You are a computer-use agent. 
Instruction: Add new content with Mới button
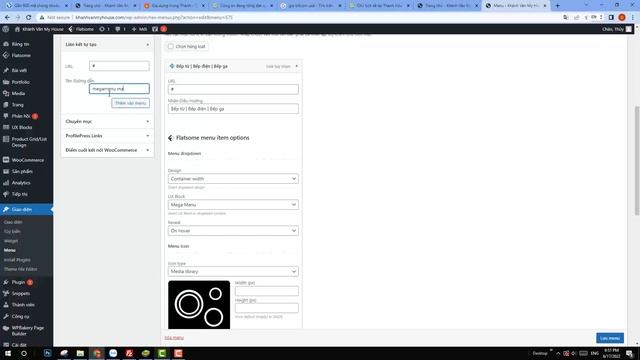tap(139, 29)
